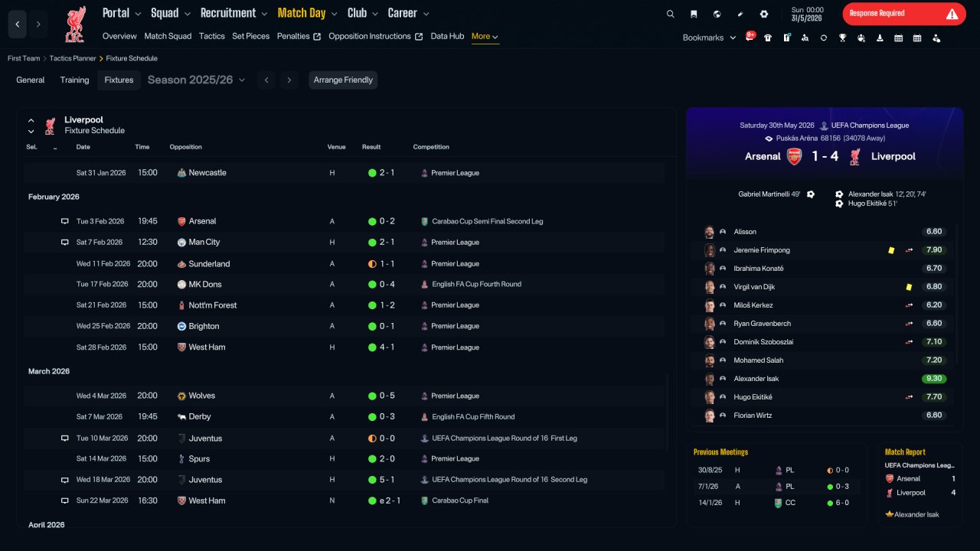Viewport: 980px width, 551px height.
Task: Click the Wolves club badge
Action: 181,396
